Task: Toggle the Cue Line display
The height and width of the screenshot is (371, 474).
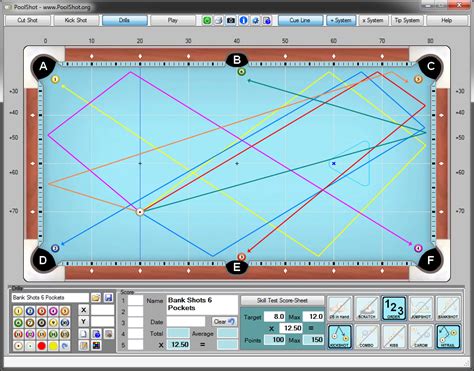Action: (300, 20)
